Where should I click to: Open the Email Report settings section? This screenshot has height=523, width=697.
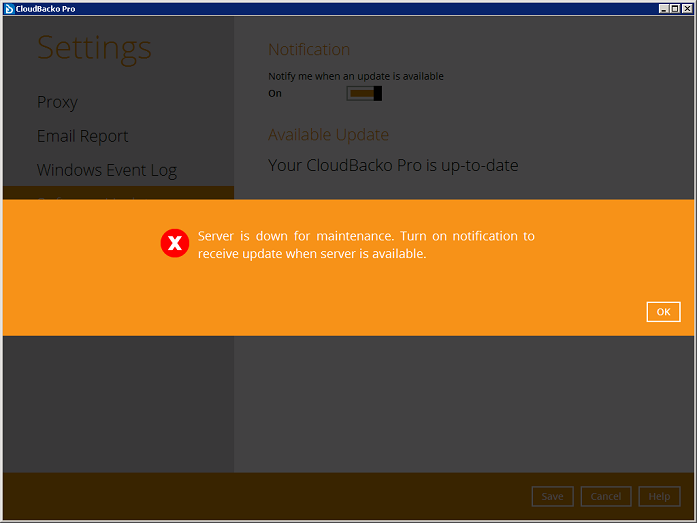(x=83, y=136)
